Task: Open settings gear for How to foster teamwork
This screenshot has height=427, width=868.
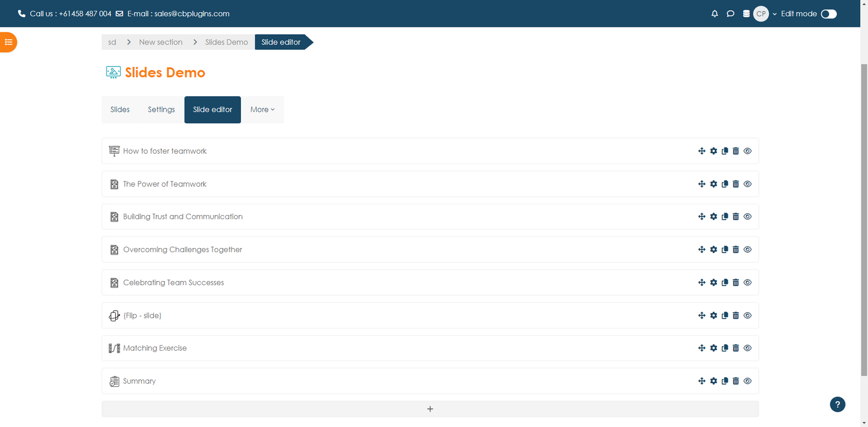Action: [714, 151]
